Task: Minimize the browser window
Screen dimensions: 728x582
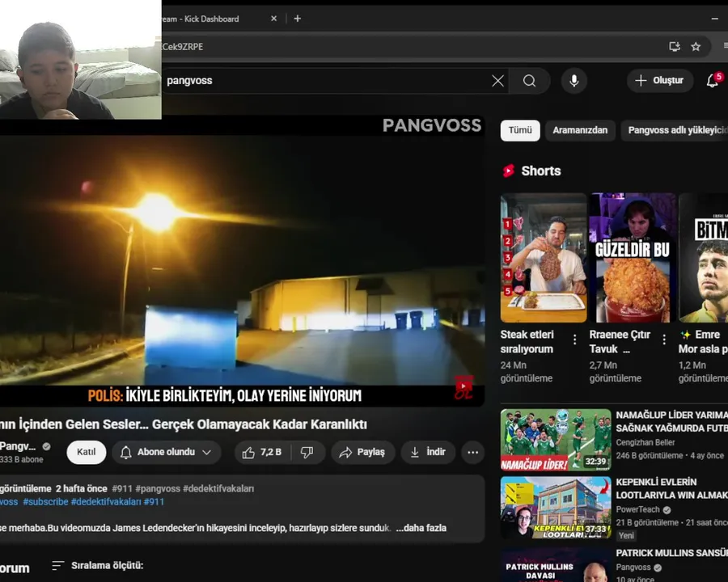Action: point(714,19)
